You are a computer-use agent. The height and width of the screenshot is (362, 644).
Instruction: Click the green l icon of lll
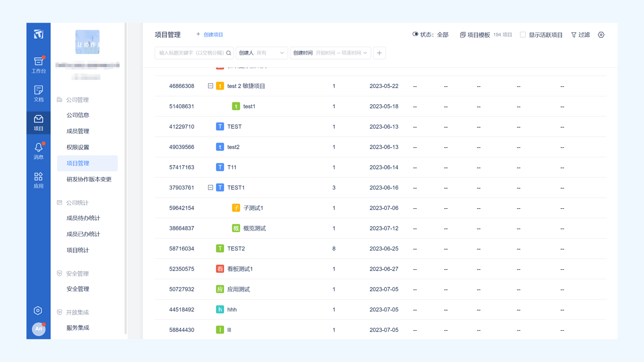click(x=220, y=330)
